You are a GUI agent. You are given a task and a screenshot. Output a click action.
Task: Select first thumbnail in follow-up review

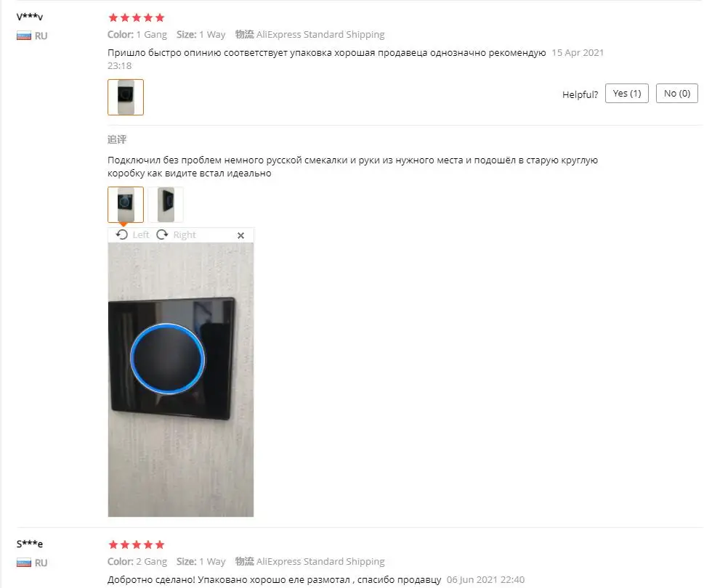126,205
